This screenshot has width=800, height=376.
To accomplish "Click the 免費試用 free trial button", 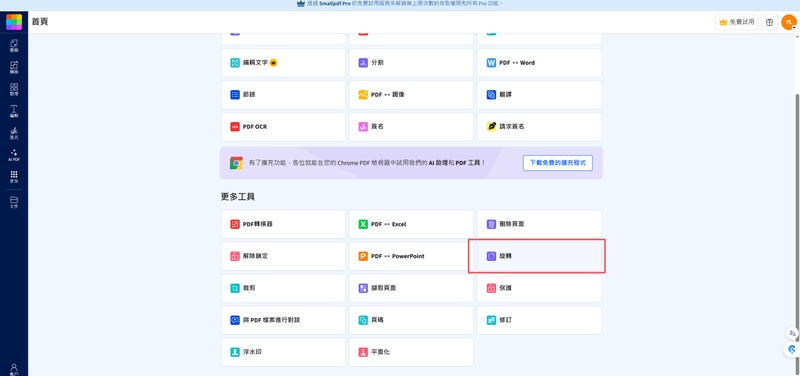I will [737, 22].
